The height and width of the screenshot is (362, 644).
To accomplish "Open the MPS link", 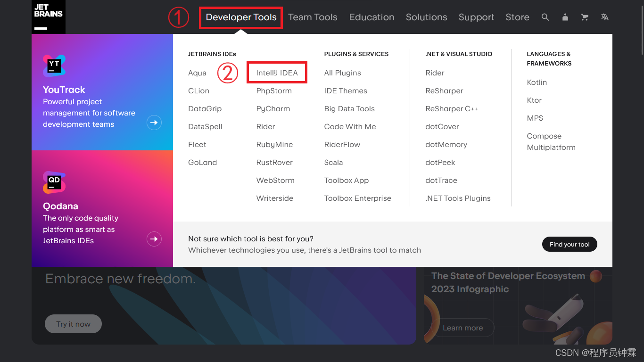I will pos(535,118).
